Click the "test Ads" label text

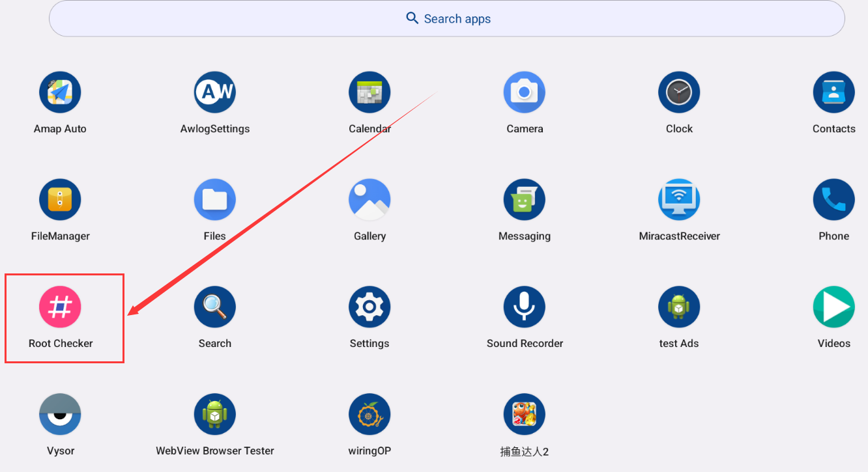point(679,343)
